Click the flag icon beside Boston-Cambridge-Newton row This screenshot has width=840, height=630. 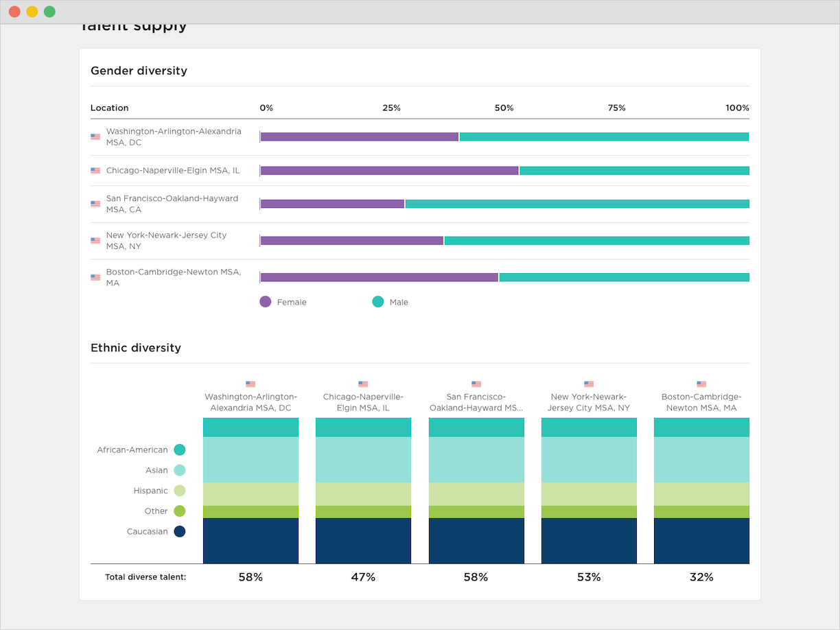pyautogui.click(x=95, y=277)
